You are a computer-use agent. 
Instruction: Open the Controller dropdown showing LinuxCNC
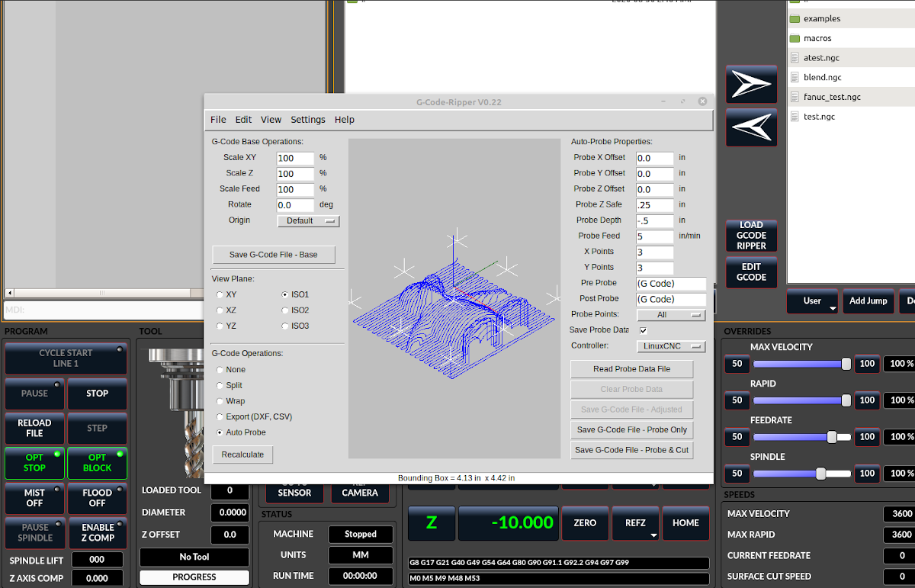pyautogui.click(x=670, y=345)
